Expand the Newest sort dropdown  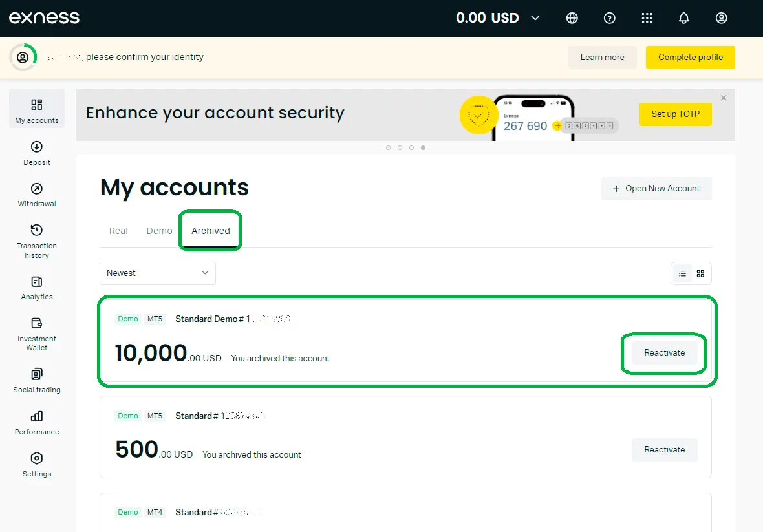[x=158, y=273]
